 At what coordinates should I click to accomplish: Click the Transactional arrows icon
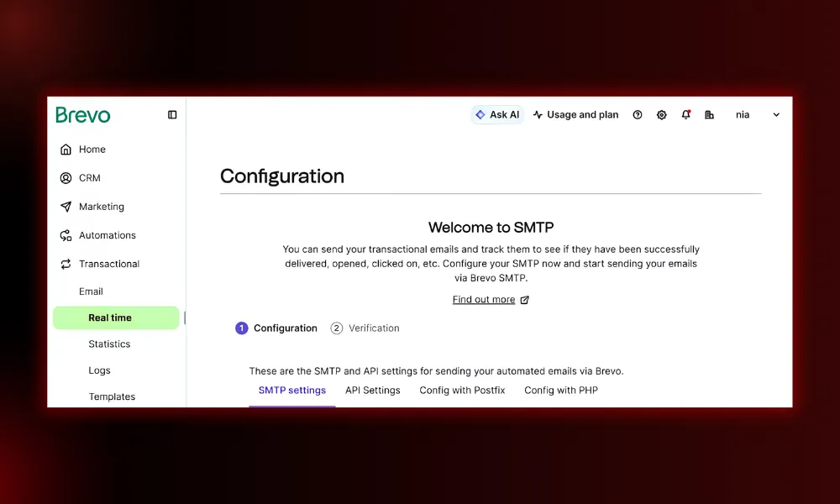click(x=66, y=264)
